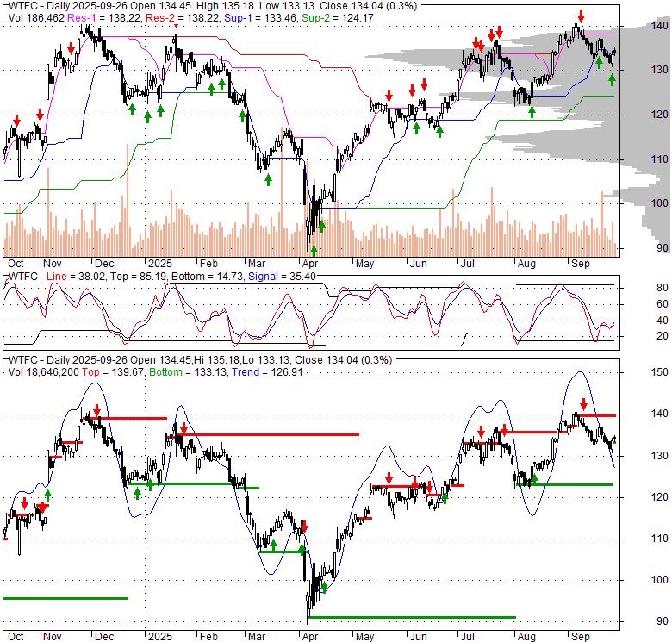Click the 2025 label under bottom chart
The width and height of the screenshot is (672, 642).
(x=160, y=637)
